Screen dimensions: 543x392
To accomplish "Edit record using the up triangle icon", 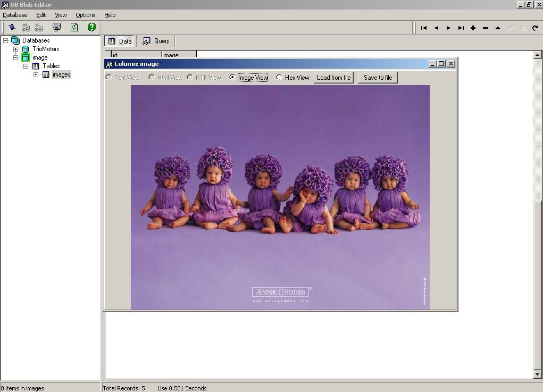I will tap(498, 28).
